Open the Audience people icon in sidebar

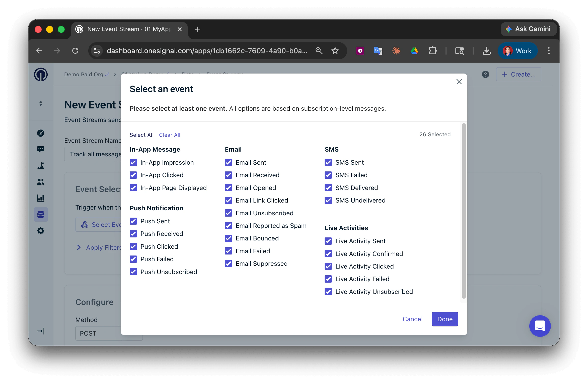coord(41,182)
